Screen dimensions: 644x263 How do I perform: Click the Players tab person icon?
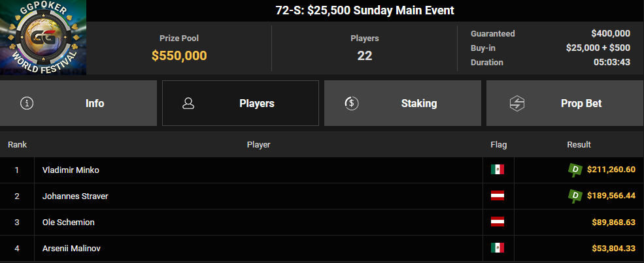pyautogui.click(x=188, y=103)
